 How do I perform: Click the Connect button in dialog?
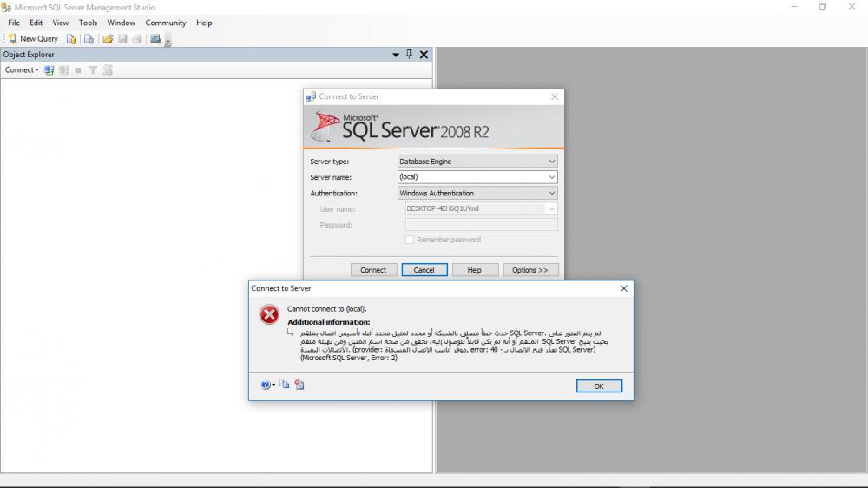coord(373,270)
